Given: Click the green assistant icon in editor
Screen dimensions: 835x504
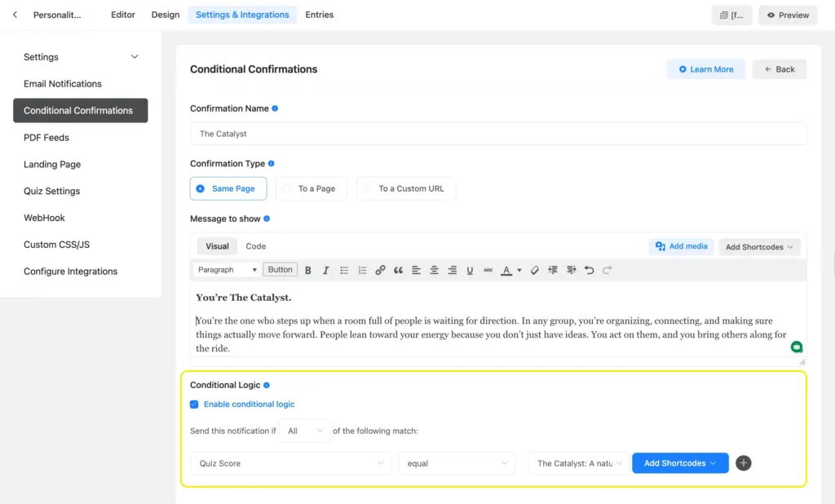Looking at the screenshot, I should pyautogui.click(x=797, y=347).
